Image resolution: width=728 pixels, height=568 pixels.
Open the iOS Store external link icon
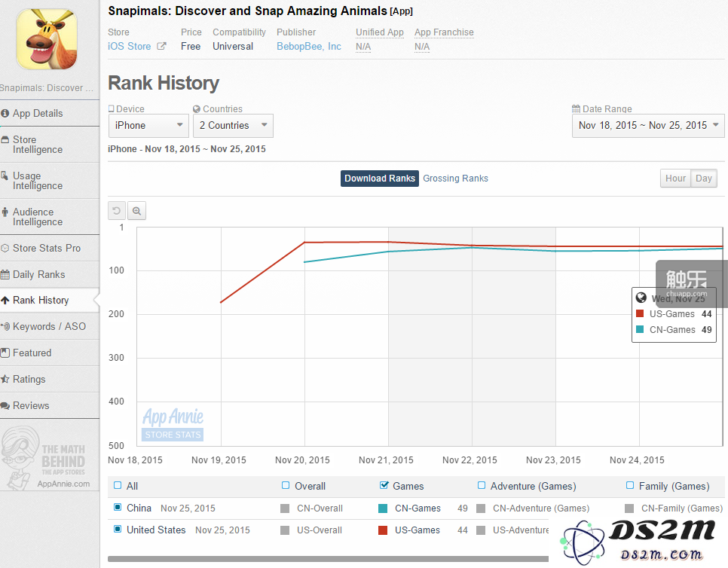(x=161, y=46)
